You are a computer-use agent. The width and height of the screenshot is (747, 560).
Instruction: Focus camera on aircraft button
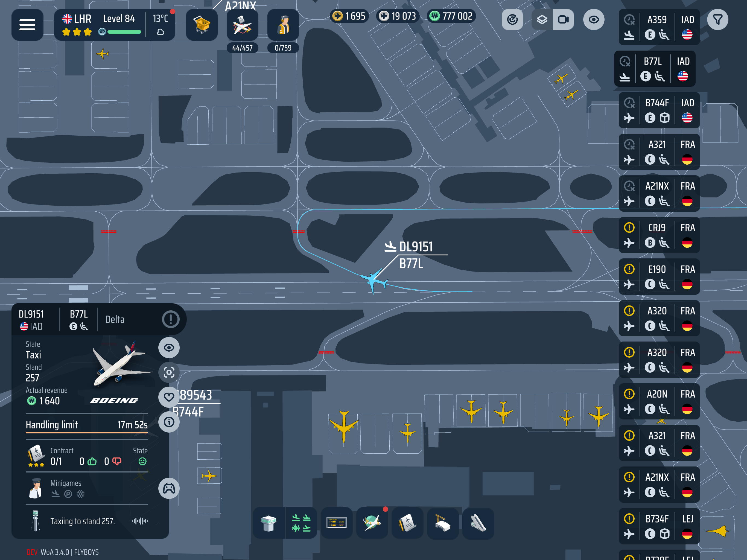(x=169, y=372)
